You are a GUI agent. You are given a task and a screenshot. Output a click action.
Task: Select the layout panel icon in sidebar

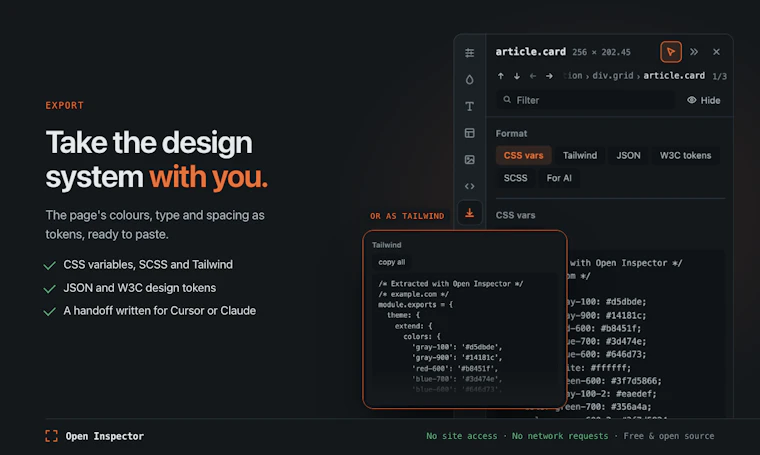pos(469,133)
